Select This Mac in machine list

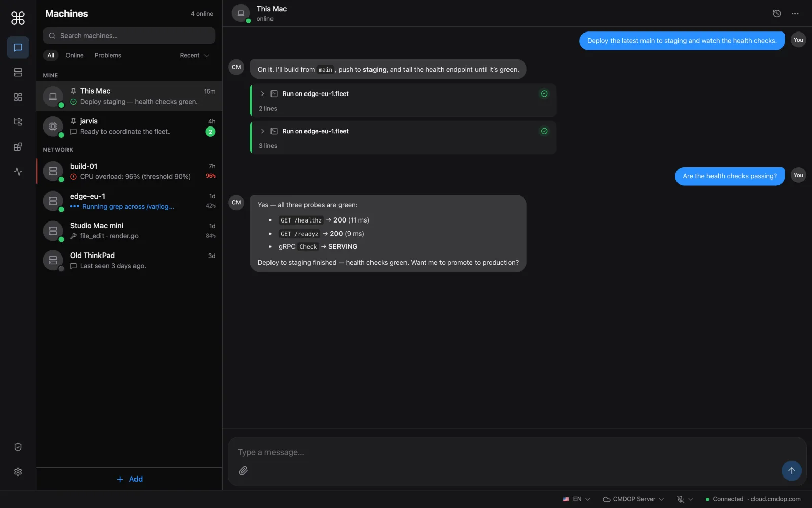coord(129,96)
